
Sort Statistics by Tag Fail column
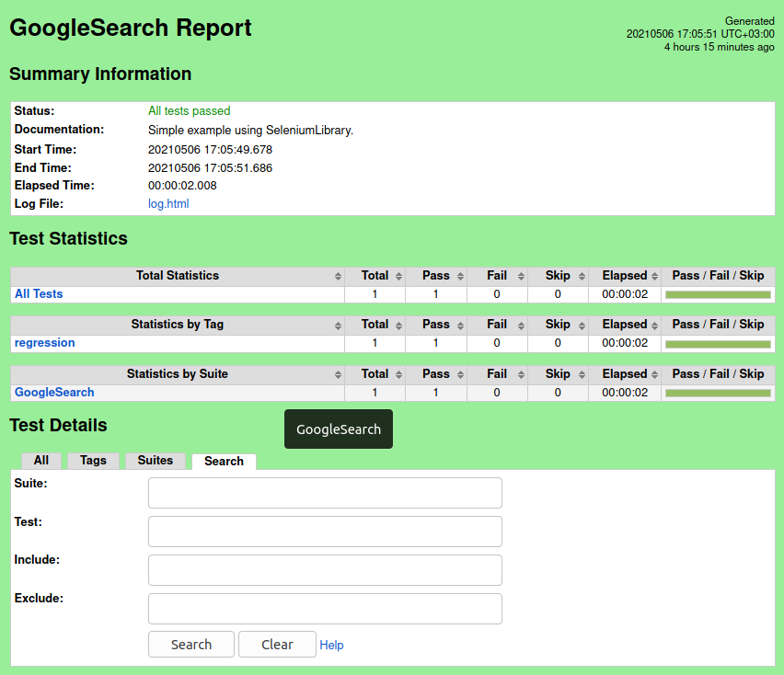497,325
